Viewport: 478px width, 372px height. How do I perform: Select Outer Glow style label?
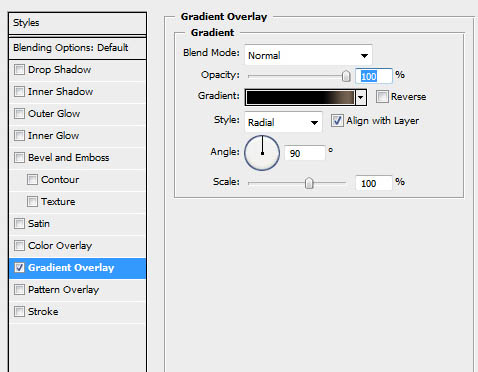click(54, 114)
